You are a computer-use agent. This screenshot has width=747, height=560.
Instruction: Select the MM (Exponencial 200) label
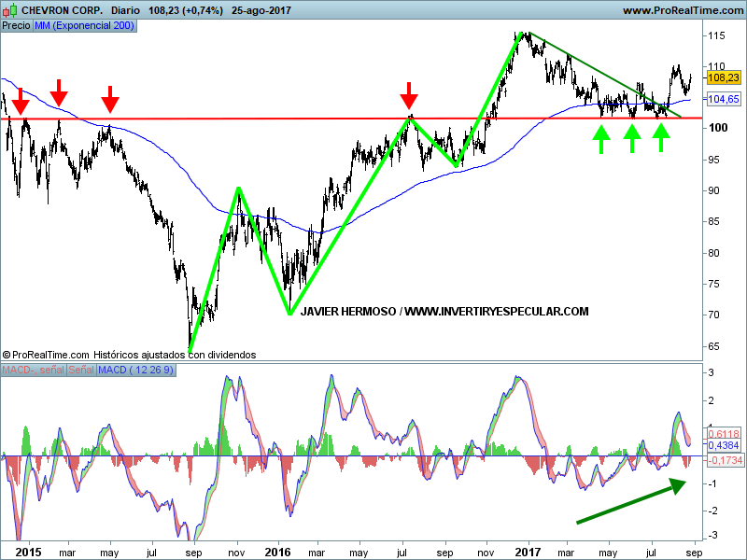point(84,25)
